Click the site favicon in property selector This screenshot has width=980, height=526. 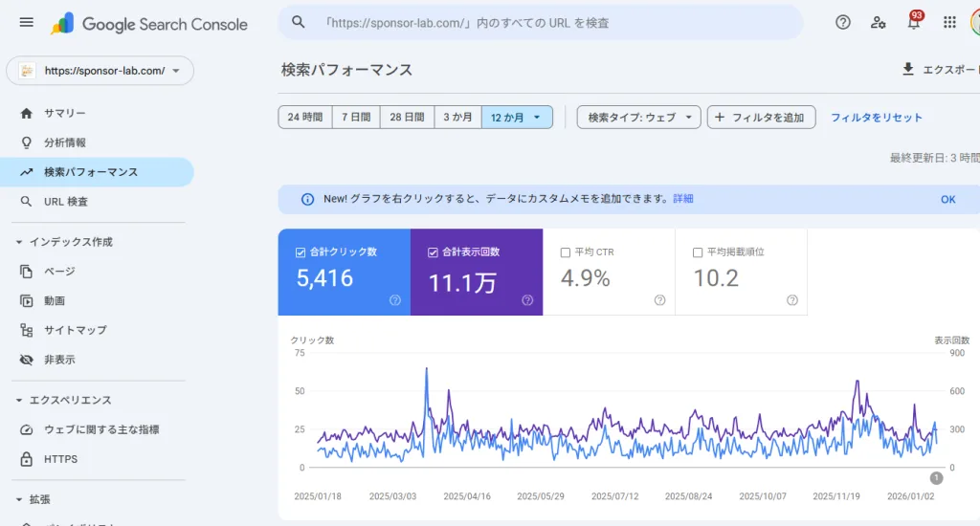point(27,71)
